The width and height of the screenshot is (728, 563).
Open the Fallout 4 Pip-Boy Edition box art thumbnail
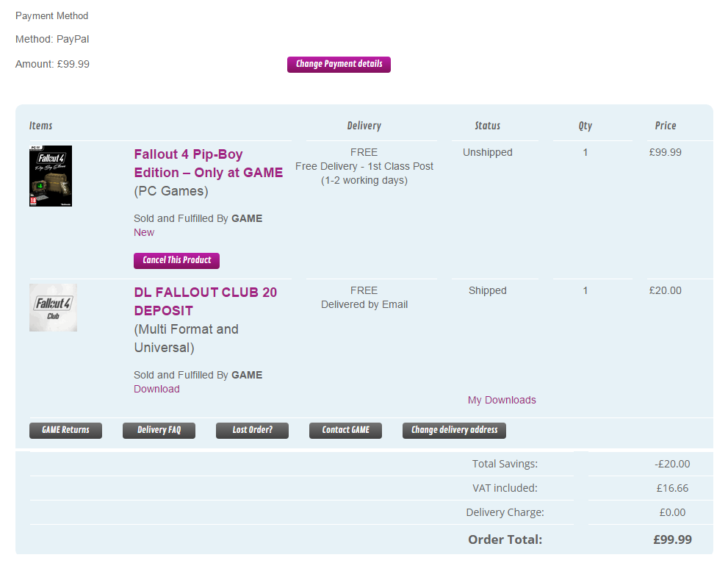[x=51, y=176]
